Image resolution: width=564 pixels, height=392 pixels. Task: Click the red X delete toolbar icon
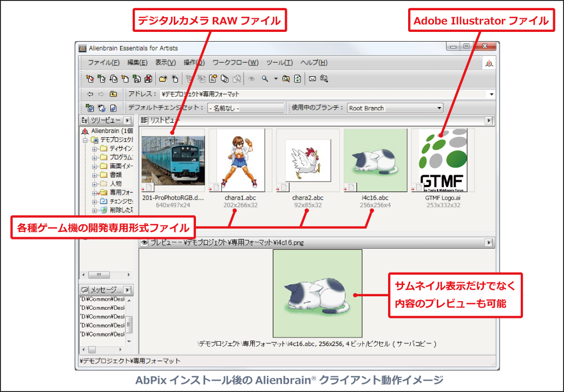[x=148, y=79]
